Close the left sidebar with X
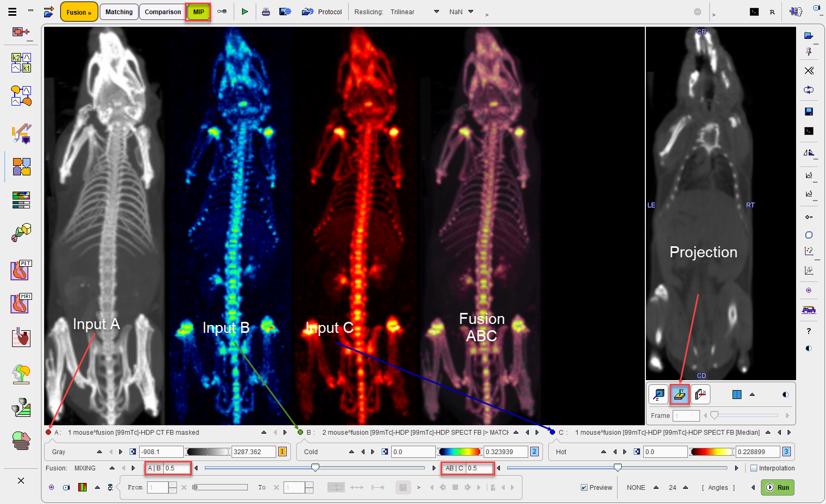 21,480
